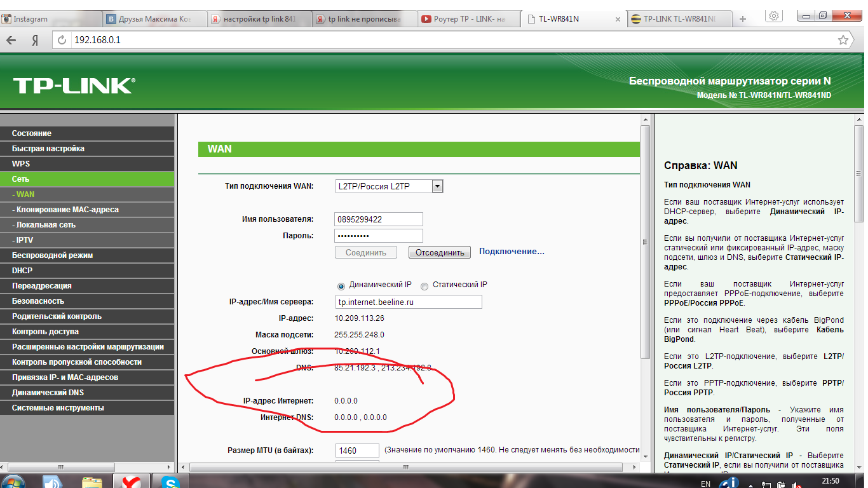Select the Статический IP radio button

(x=424, y=286)
